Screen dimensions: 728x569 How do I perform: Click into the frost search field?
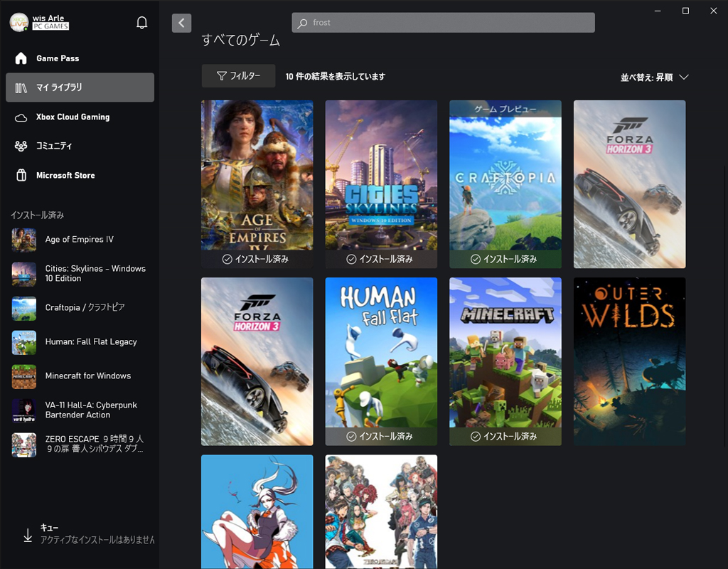pyautogui.click(x=443, y=22)
